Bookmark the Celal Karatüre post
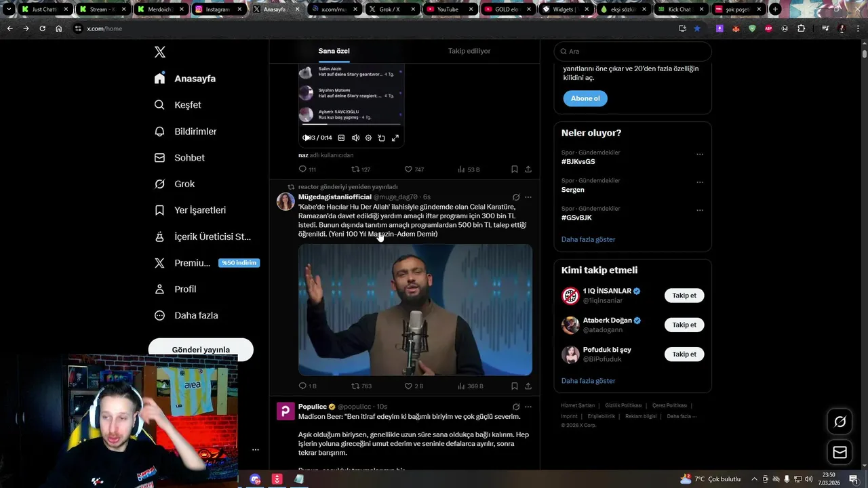Image resolution: width=868 pixels, height=488 pixels. (x=515, y=386)
